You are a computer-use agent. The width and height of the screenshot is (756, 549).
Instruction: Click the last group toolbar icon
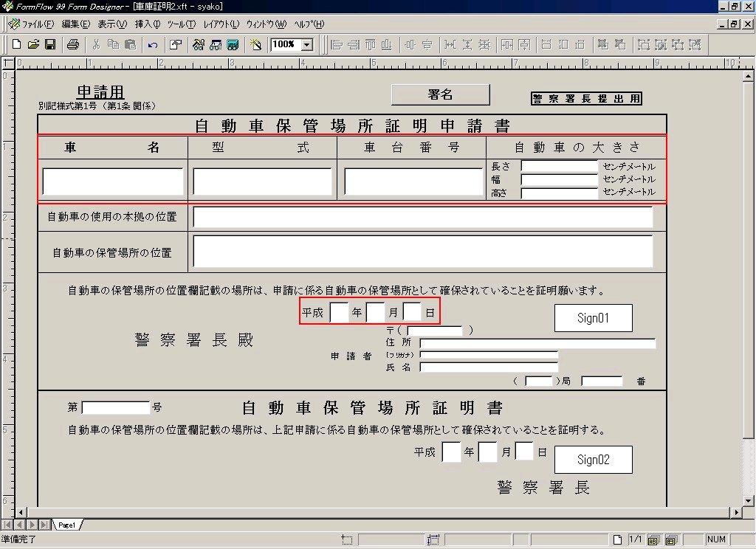tap(695, 45)
